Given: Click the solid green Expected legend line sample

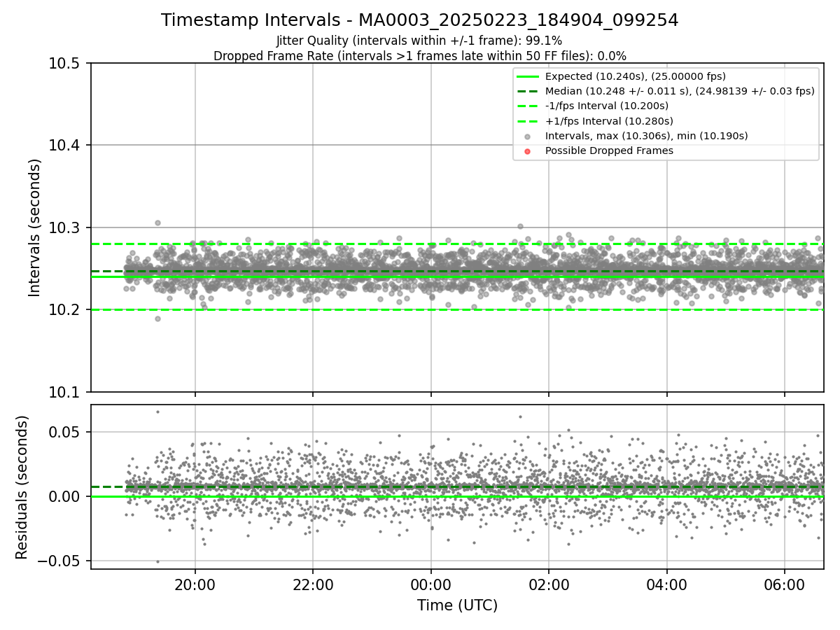Looking at the screenshot, I should coord(528,76).
